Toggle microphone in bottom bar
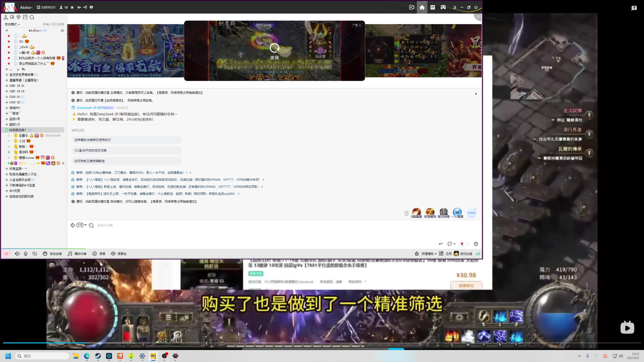 tap(26, 254)
